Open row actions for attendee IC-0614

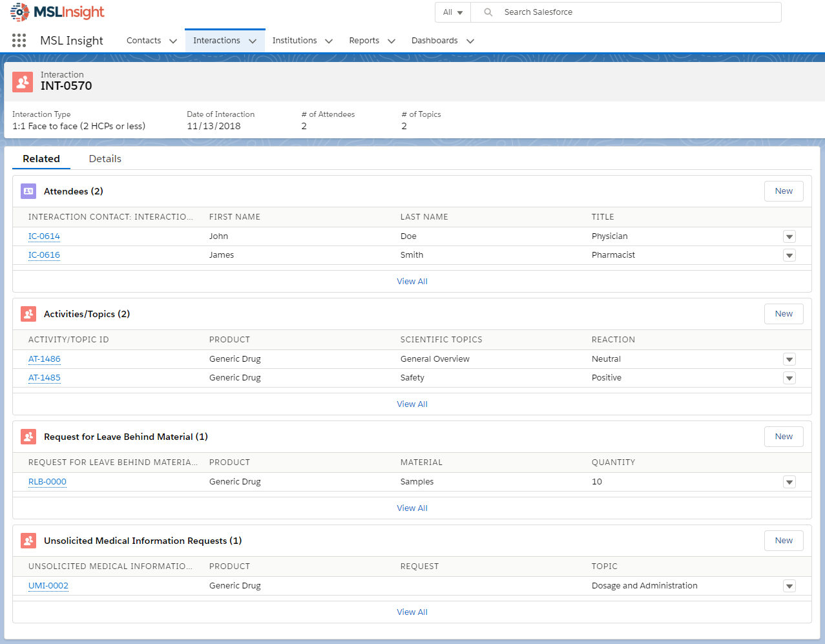click(789, 236)
